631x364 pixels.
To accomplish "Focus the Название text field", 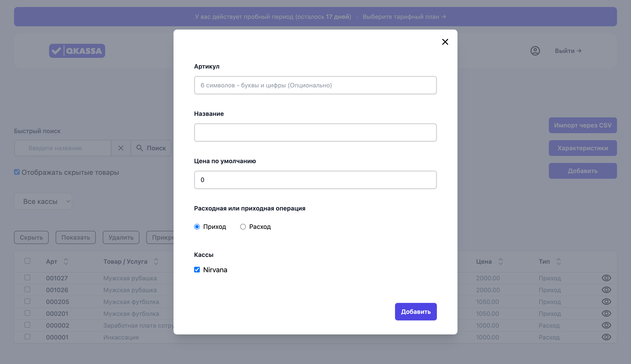I will click(315, 133).
